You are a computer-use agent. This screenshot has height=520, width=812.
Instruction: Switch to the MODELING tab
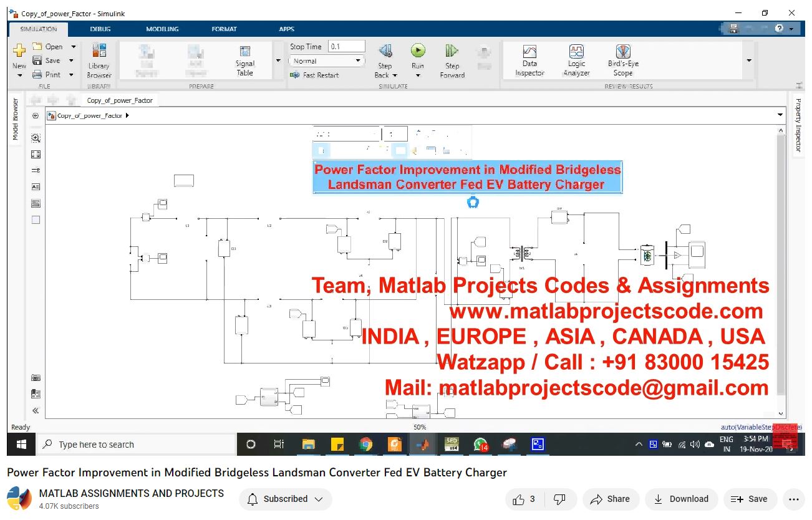(162, 29)
